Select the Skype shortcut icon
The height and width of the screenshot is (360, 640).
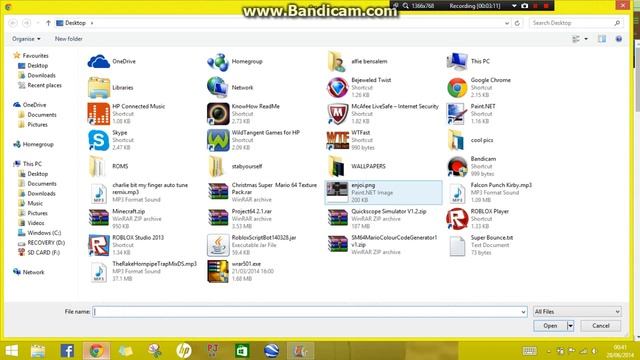tap(99, 140)
